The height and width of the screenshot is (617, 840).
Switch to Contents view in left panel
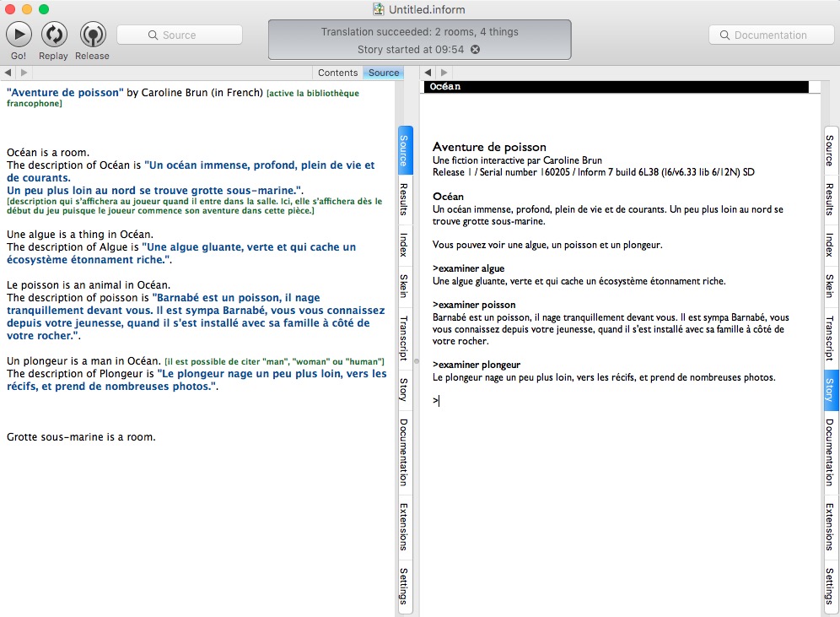[337, 73]
